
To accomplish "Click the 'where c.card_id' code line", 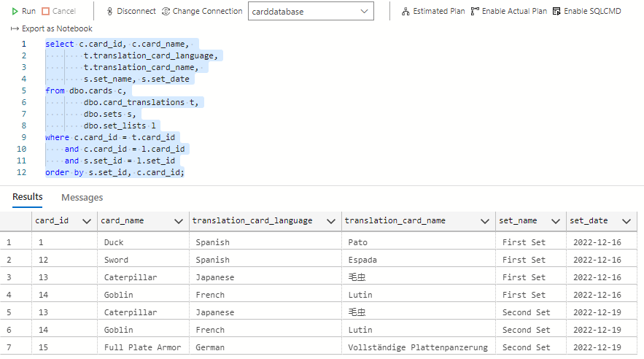I will pos(110,138).
